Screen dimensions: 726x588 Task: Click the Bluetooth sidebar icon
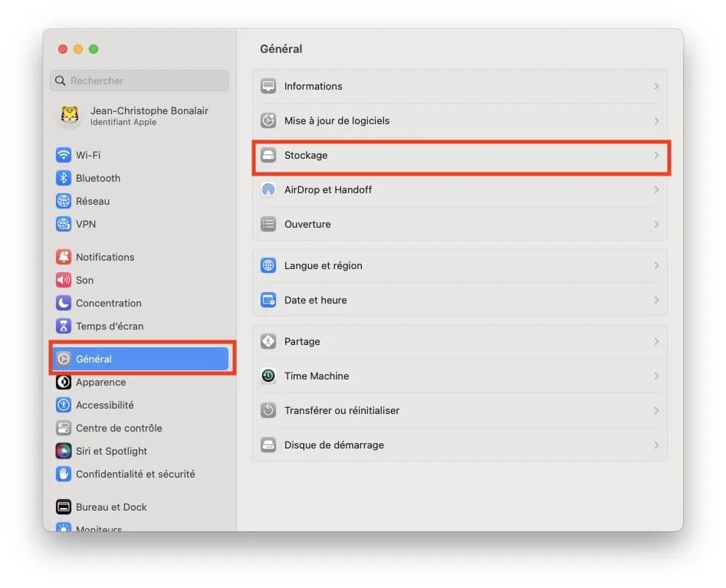point(64,179)
